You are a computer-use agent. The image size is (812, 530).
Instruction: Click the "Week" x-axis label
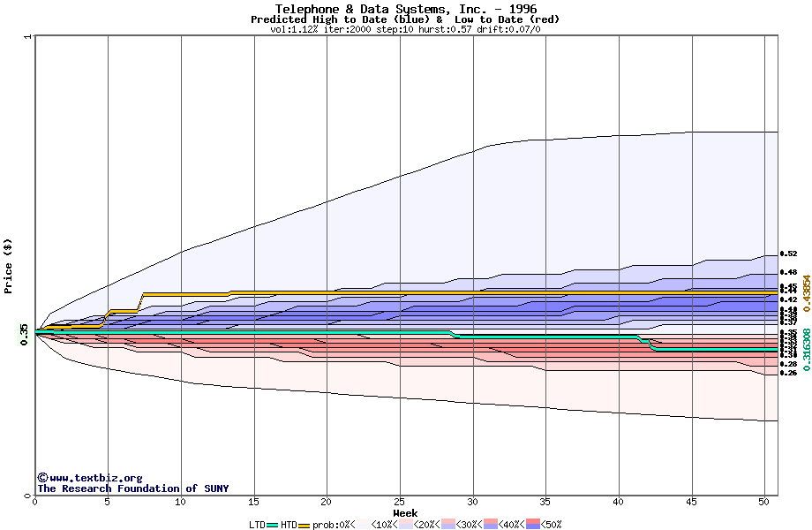point(405,513)
